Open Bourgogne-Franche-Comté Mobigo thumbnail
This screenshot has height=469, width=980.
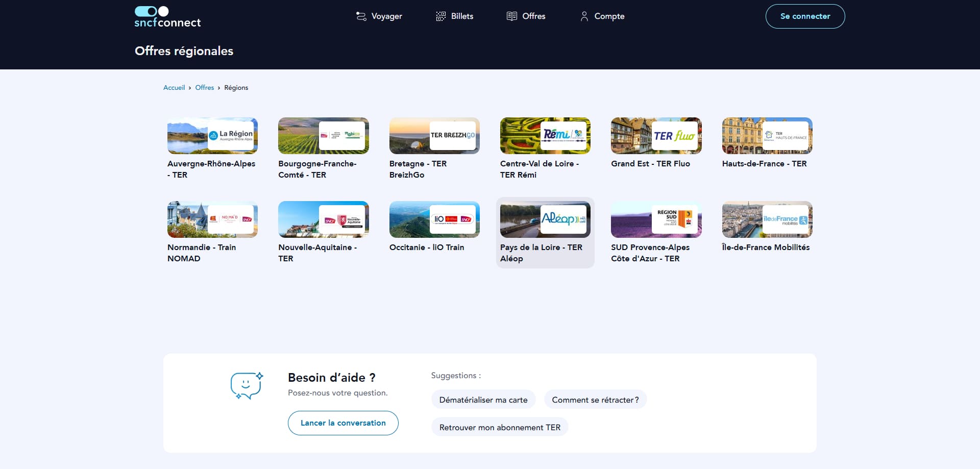(324, 136)
